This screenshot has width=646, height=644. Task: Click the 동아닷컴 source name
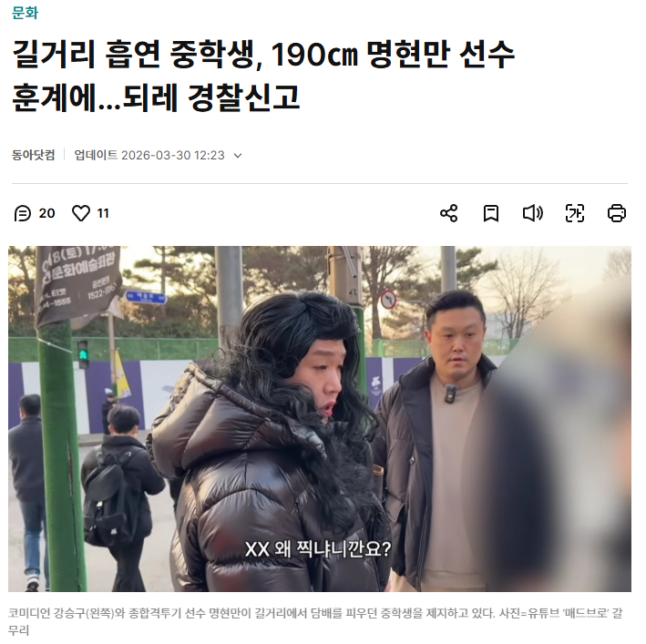tap(33, 155)
